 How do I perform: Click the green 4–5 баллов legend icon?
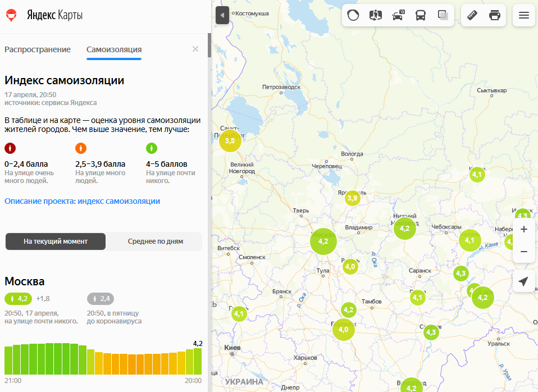point(151,148)
